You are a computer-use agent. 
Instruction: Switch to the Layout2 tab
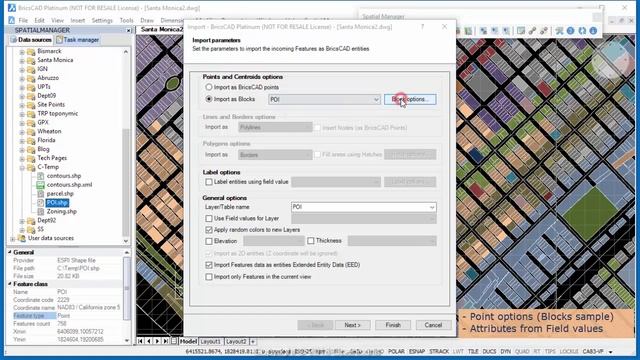point(236,341)
